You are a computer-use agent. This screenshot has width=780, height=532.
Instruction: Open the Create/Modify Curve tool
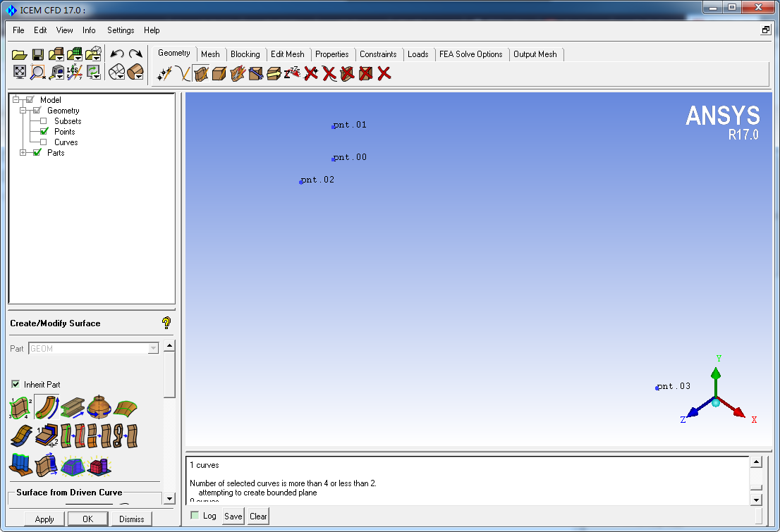(x=183, y=74)
